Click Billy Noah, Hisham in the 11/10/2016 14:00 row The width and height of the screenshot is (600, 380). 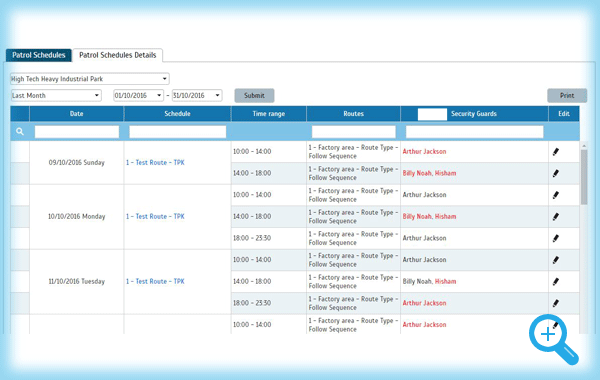[x=429, y=282]
